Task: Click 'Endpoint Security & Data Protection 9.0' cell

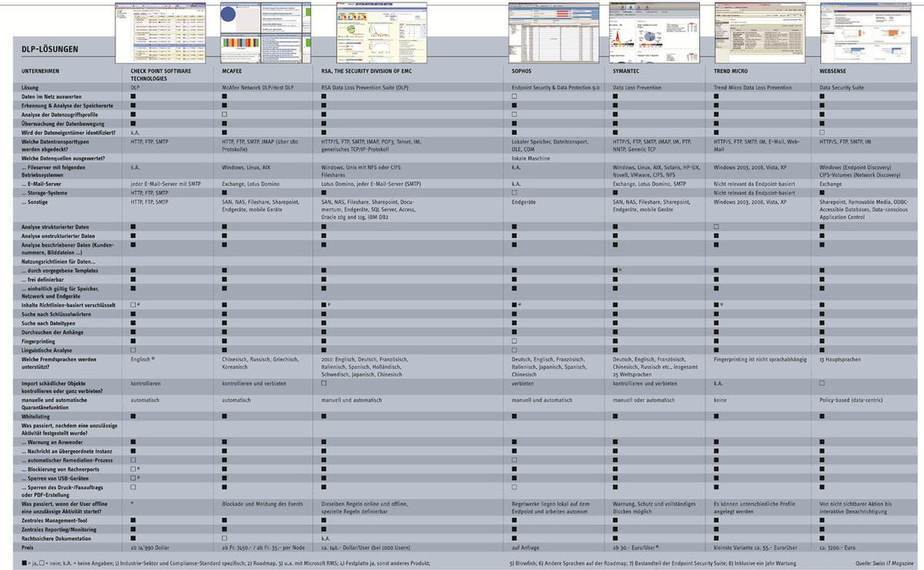Action: (x=554, y=88)
